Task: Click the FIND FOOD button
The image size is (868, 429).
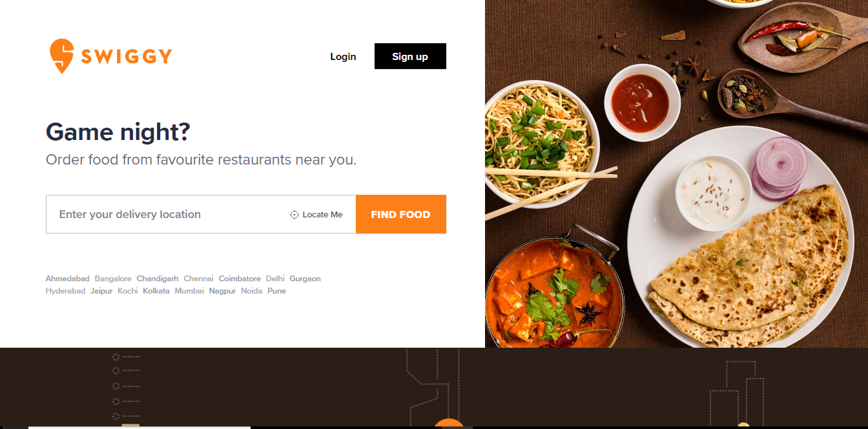Action: click(400, 214)
